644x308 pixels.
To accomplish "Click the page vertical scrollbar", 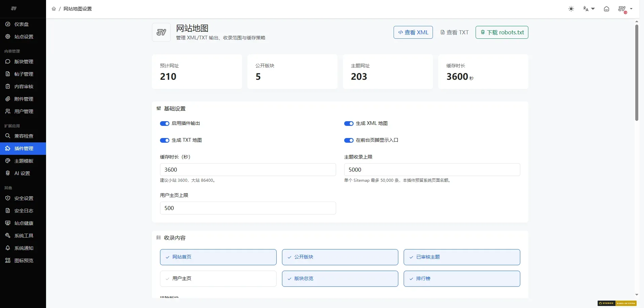I will point(637,72).
